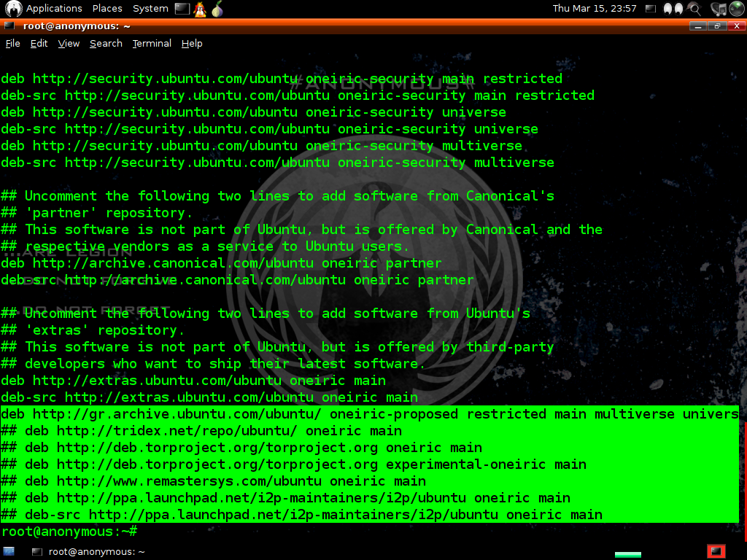Click the torproject.org 'oneiric main' line
The image size is (747, 560).
[x=241, y=447]
